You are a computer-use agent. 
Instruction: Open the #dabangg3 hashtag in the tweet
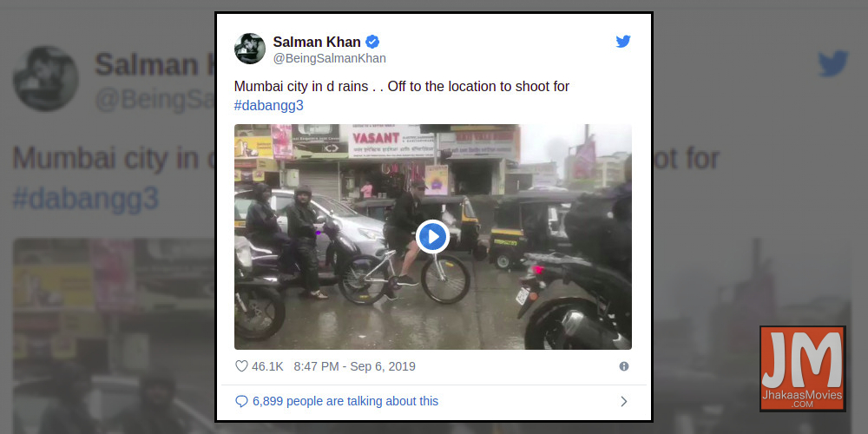(268, 105)
